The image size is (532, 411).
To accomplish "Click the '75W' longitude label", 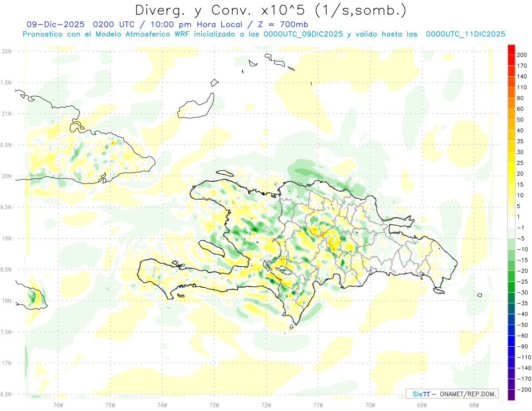I will (x=110, y=405).
